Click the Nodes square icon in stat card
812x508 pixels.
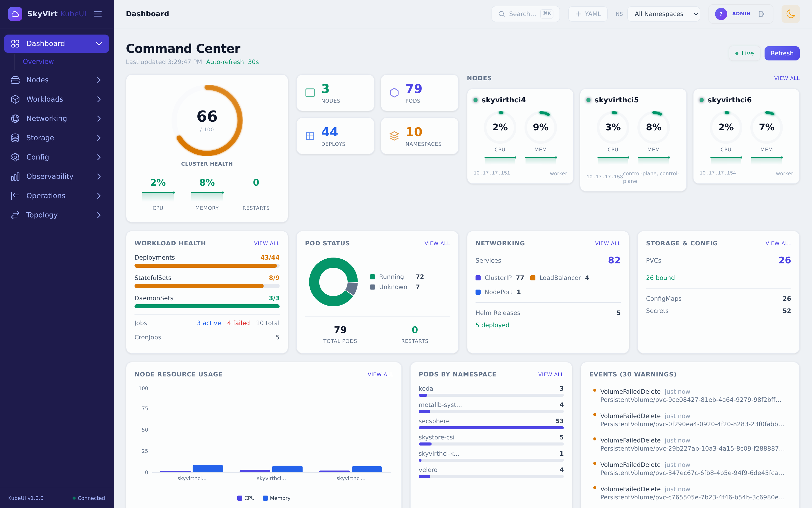[310, 93]
